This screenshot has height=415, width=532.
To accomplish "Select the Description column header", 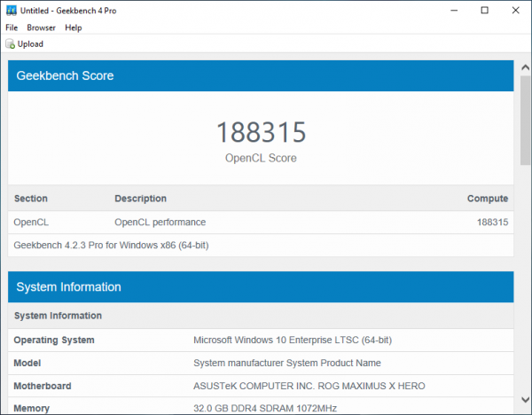I will point(140,199).
